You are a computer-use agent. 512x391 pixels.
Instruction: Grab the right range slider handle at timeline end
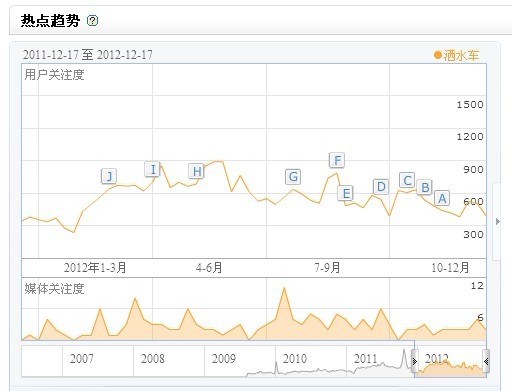[486, 361]
